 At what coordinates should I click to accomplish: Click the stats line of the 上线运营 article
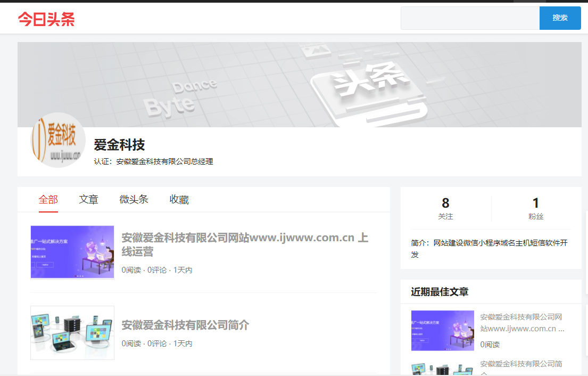157,270
